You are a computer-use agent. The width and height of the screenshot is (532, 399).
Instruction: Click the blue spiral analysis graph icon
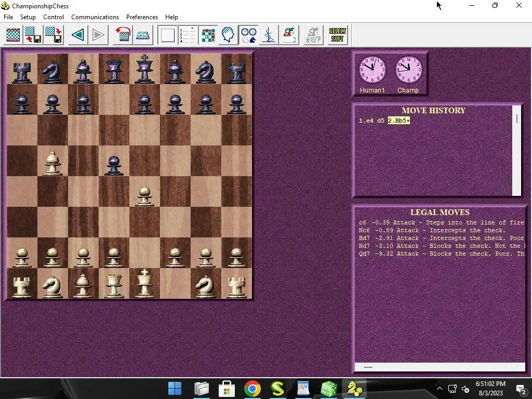(269, 35)
